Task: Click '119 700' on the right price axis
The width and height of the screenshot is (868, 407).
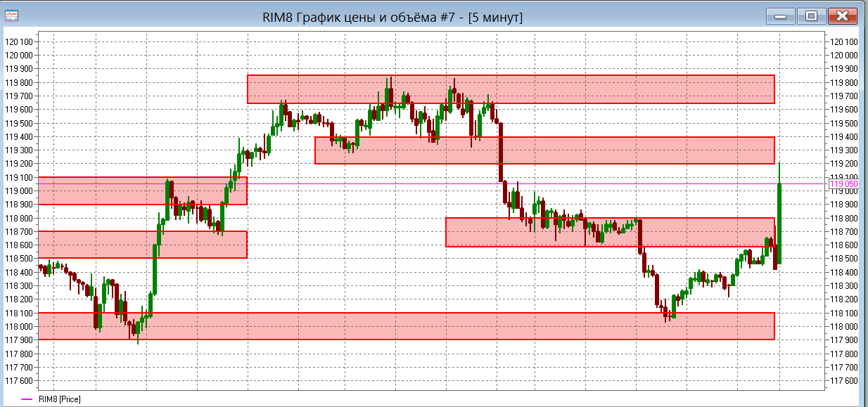Action: click(844, 96)
